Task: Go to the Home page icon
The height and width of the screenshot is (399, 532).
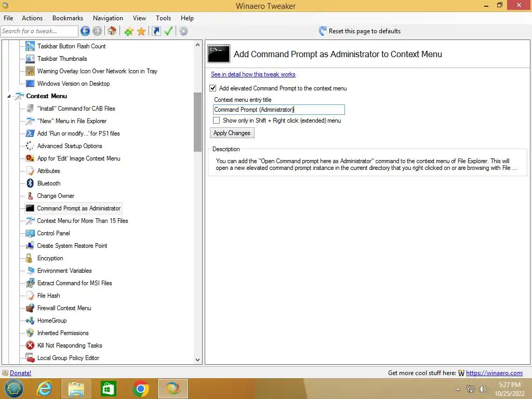Action: [112, 31]
